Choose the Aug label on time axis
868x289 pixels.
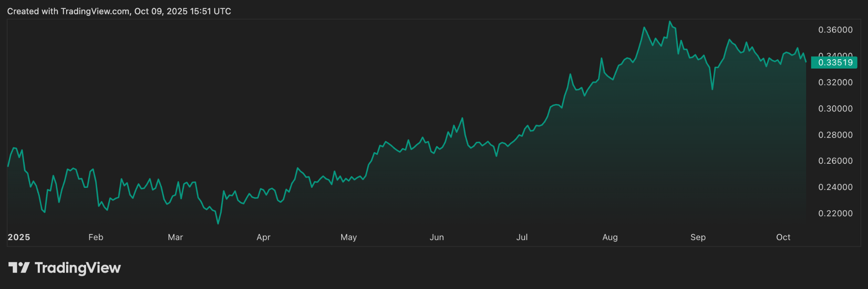(x=610, y=237)
